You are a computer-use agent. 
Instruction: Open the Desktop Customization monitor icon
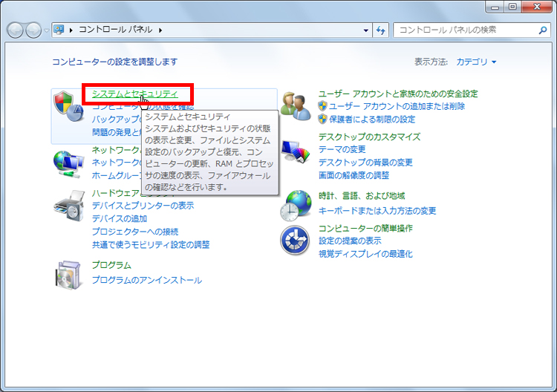(296, 151)
